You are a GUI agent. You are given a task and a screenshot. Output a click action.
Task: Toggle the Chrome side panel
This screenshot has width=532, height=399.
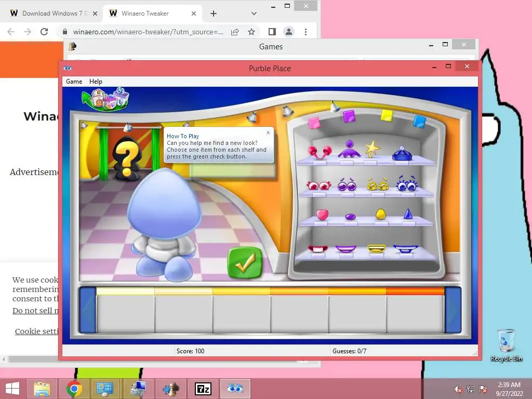tap(272, 32)
